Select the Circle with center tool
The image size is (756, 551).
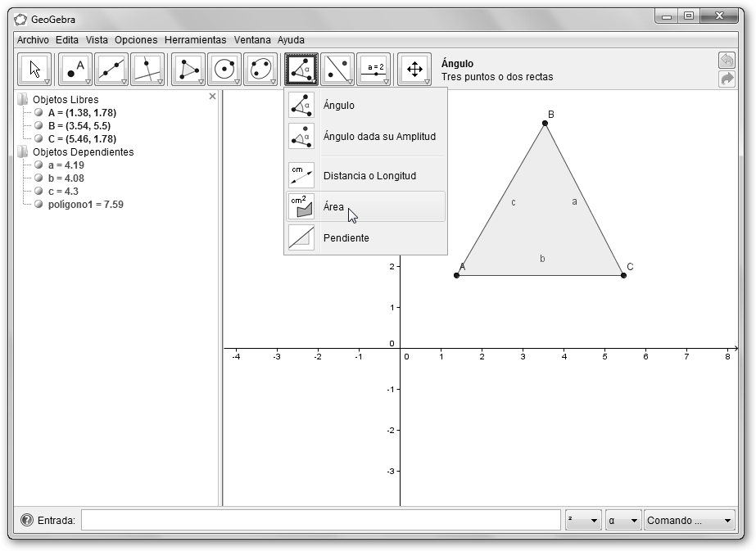(224, 70)
